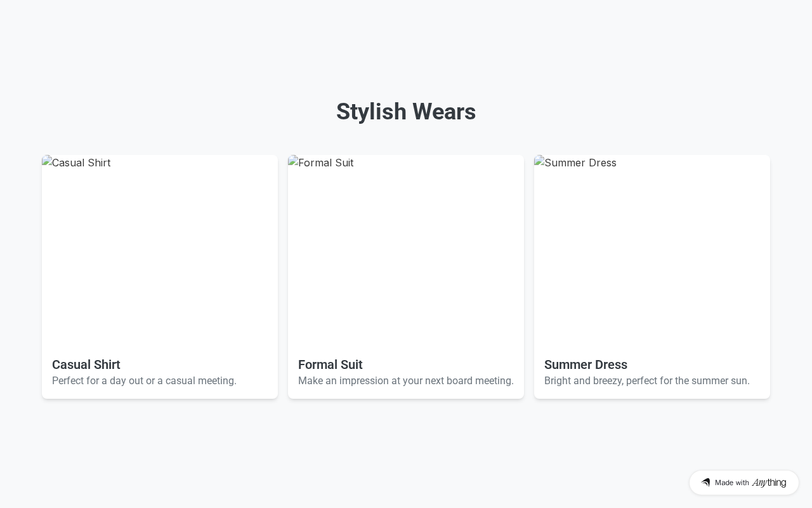Click the stylized 'Anything' wordmark logo
The height and width of the screenshot is (508, 812).
coord(769,483)
